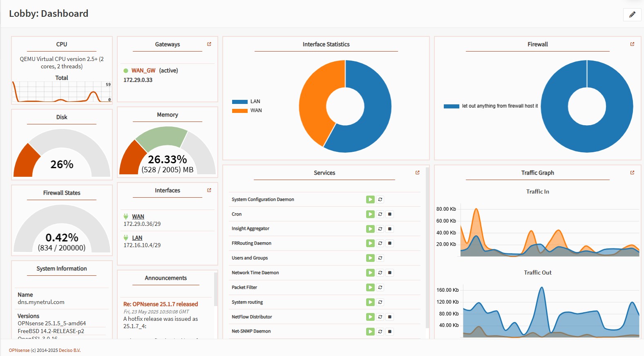Image resolution: width=644 pixels, height=356 pixels.
Task: Stop the Network Time Daemon service
Action: 390,273
